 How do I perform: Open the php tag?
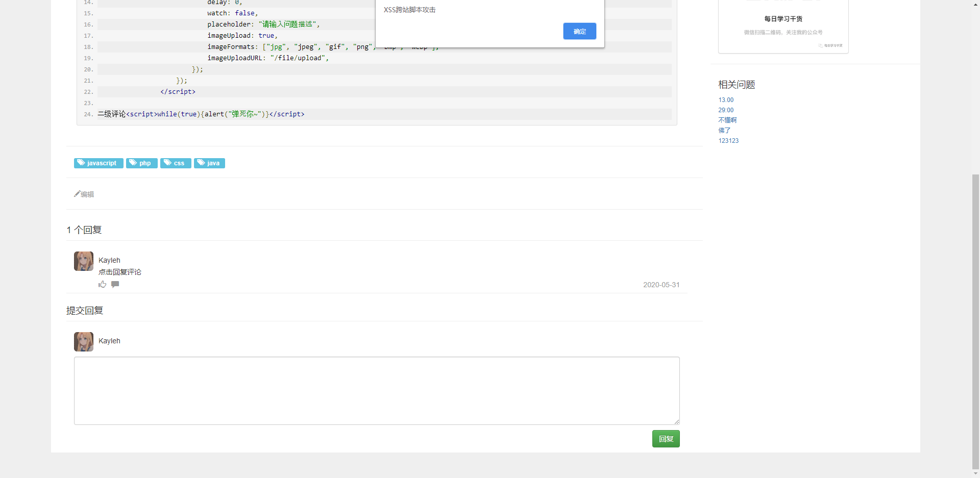[x=142, y=163]
